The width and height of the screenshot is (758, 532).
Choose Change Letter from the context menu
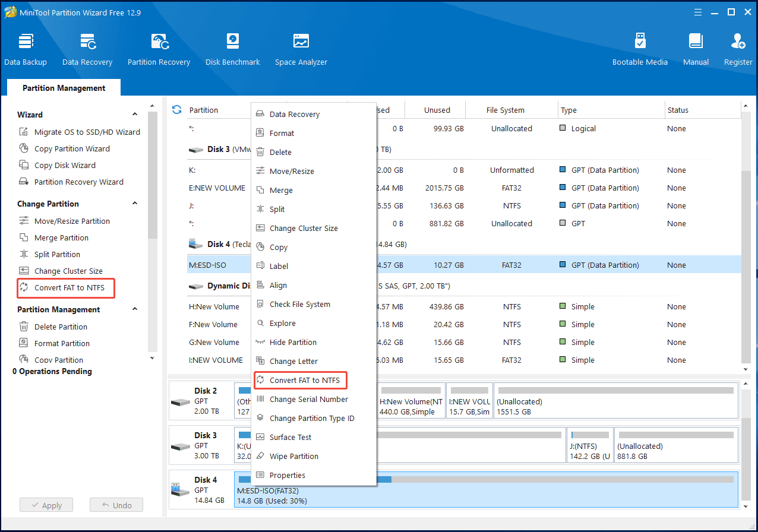[314, 362]
